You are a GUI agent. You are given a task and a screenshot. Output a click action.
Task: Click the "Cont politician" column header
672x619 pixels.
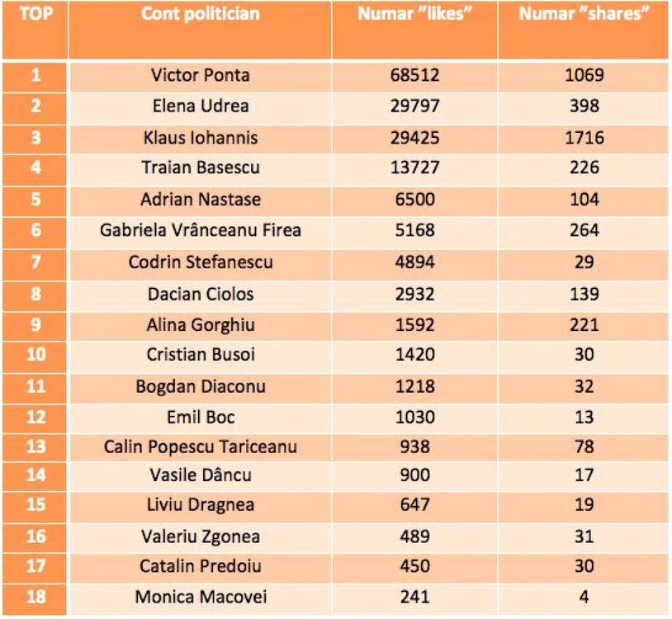click(200, 29)
